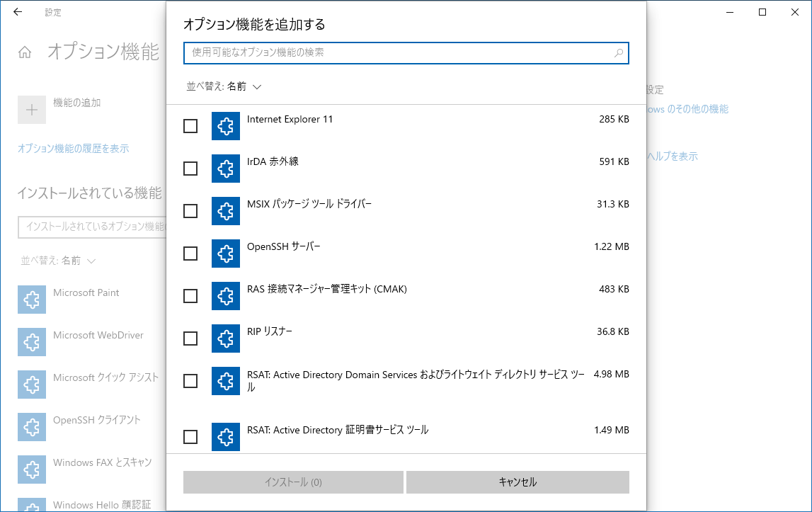
Task: Click the Internet Explorer 11 feature icon
Action: click(225, 126)
